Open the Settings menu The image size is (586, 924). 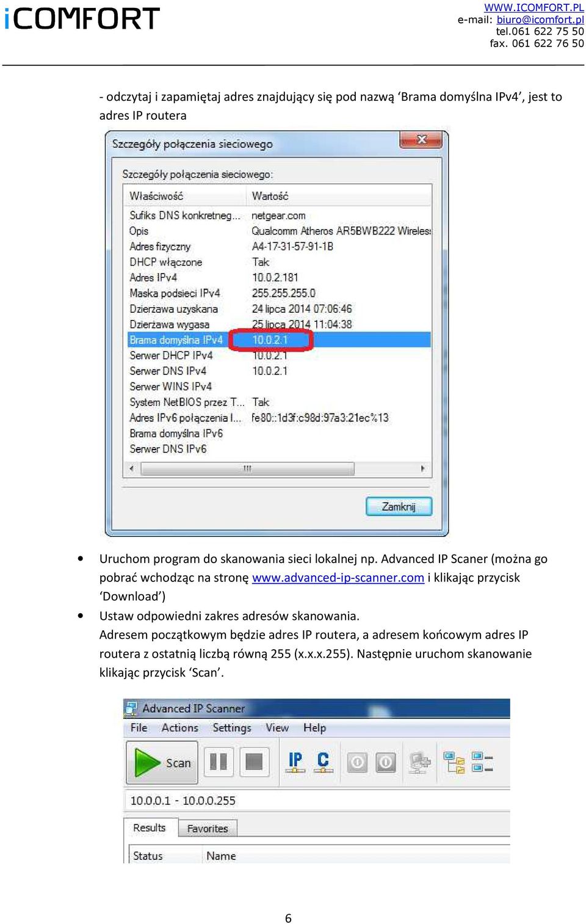[231, 727]
